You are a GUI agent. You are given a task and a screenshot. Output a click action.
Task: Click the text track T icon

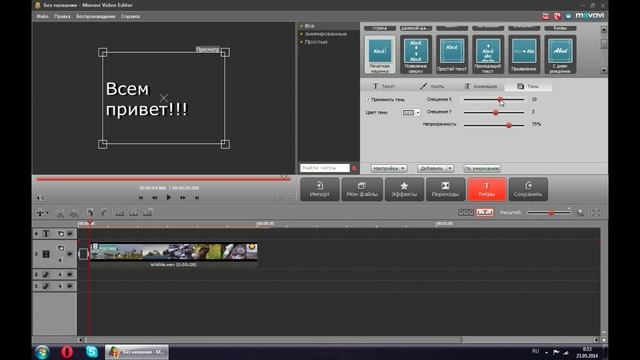[46, 233]
